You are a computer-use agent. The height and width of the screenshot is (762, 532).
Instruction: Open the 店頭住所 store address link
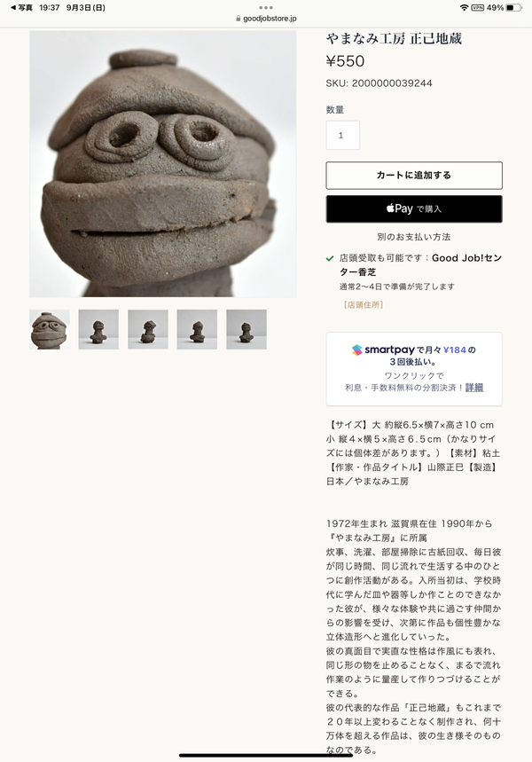[364, 305]
